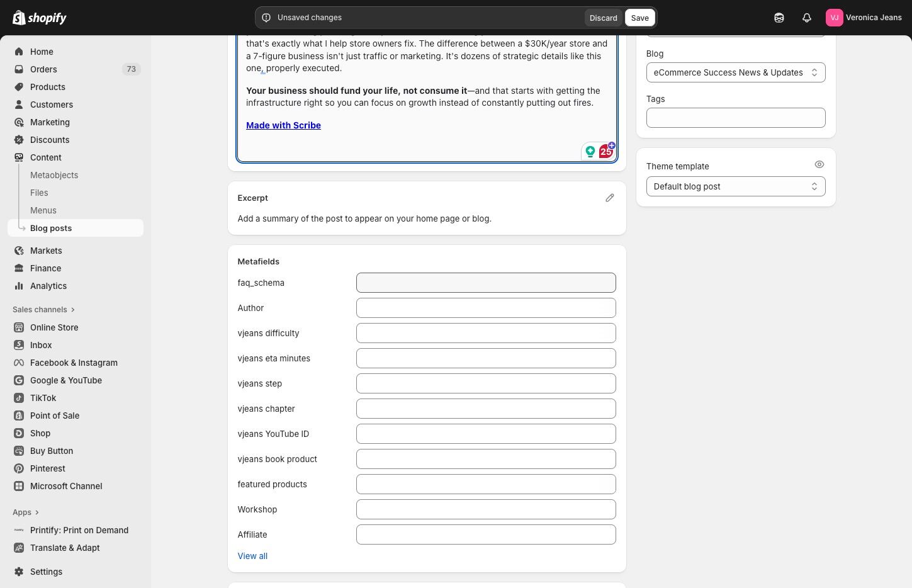Open the Theme template dropdown

tap(735, 186)
